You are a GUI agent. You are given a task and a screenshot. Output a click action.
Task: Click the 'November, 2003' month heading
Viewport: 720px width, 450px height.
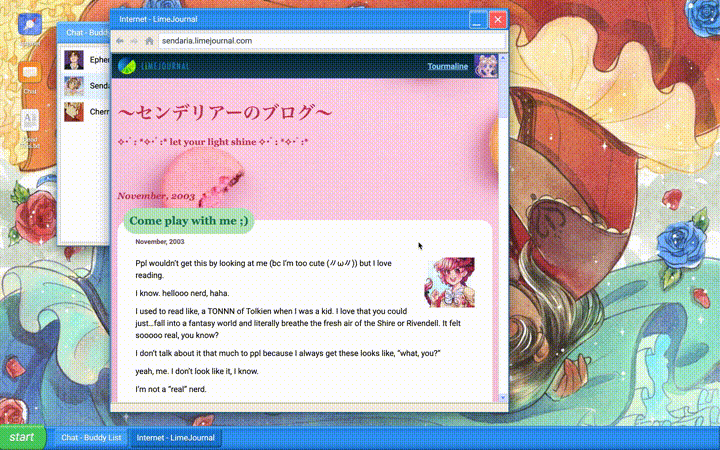[x=156, y=196]
